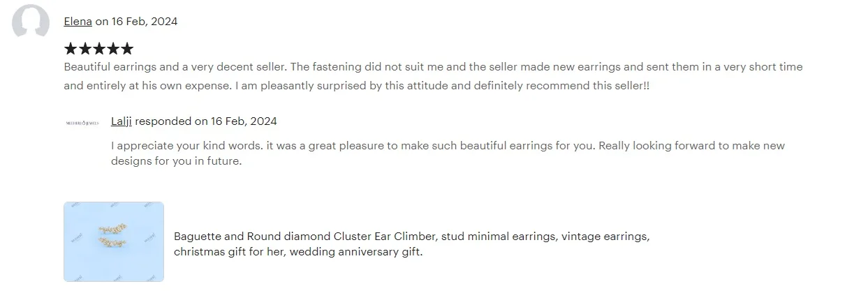This screenshot has height=291, width=868.
Task: Click the seller's shop logo beside Lalji
Action: (82, 122)
